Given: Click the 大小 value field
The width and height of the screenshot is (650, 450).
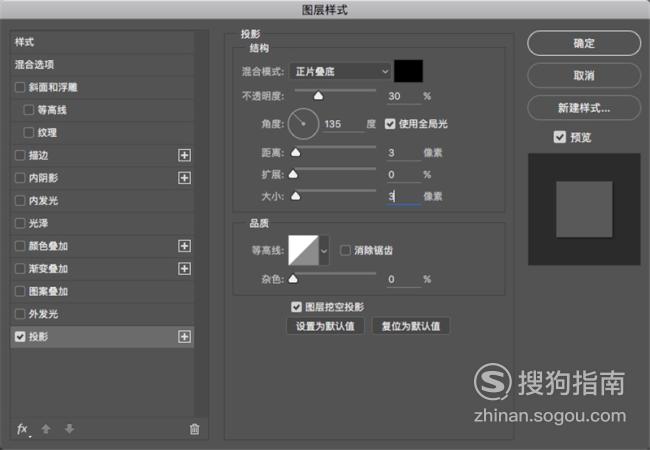Looking at the screenshot, I should tap(403, 196).
